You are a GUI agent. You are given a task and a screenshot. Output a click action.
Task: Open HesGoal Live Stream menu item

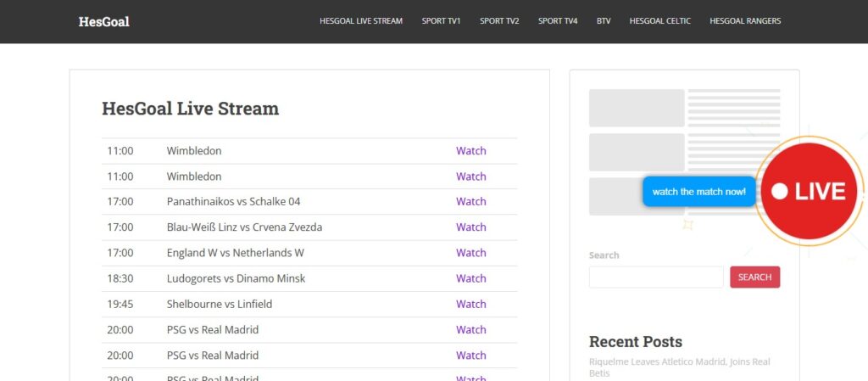pos(361,21)
